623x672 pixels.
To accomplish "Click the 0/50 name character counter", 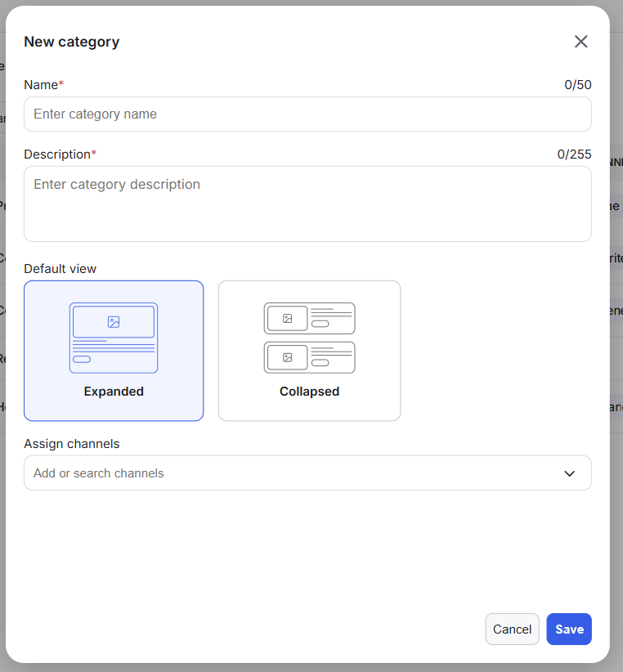I will point(578,85).
